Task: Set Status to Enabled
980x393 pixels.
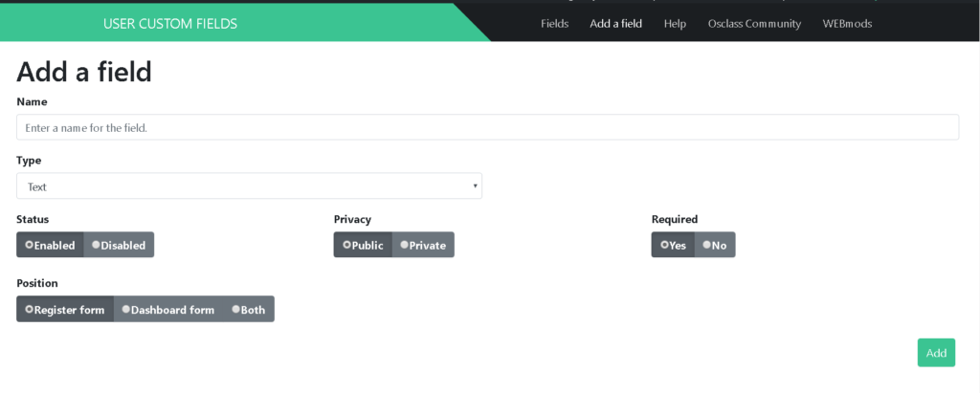Action: pyautogui.click(x=50, y=245)
